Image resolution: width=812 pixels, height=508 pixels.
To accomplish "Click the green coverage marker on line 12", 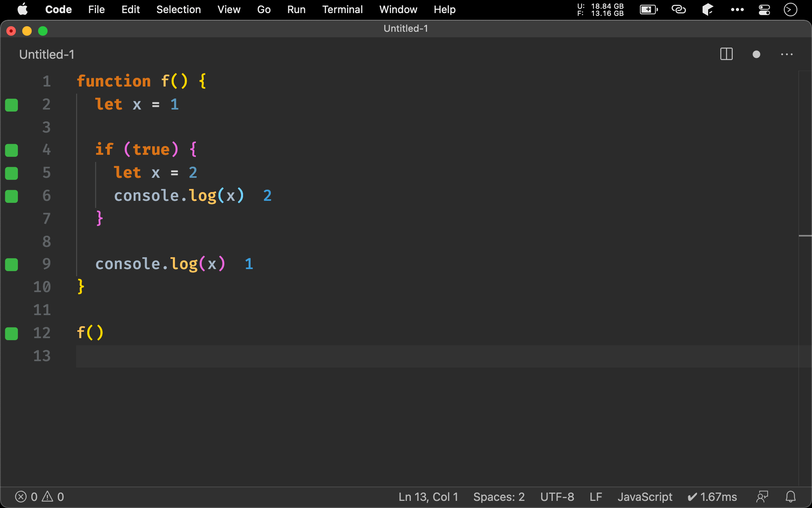I will (11, 333).
